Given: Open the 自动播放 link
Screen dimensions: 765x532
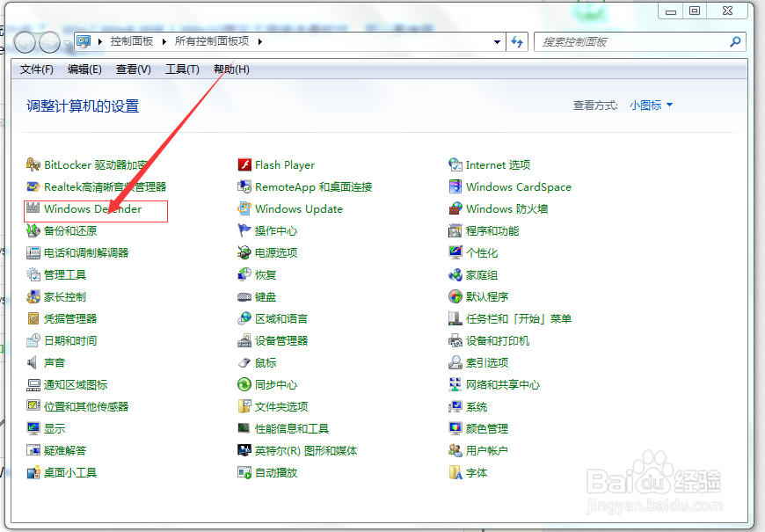Looking at the screenshot, I should [x=276, y=472].
